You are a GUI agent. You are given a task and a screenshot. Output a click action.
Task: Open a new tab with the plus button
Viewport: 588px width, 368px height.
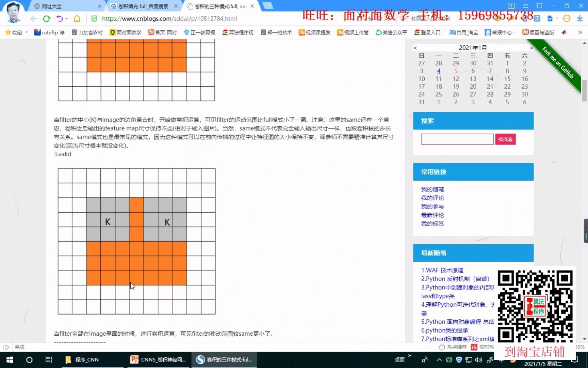pos(268,5)
